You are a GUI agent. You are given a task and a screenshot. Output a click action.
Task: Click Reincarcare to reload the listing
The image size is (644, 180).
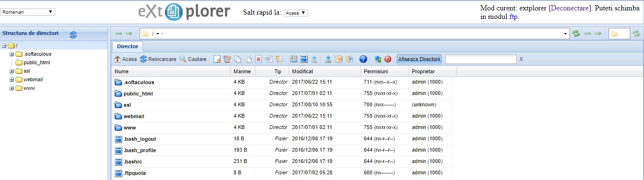point(158,59)
